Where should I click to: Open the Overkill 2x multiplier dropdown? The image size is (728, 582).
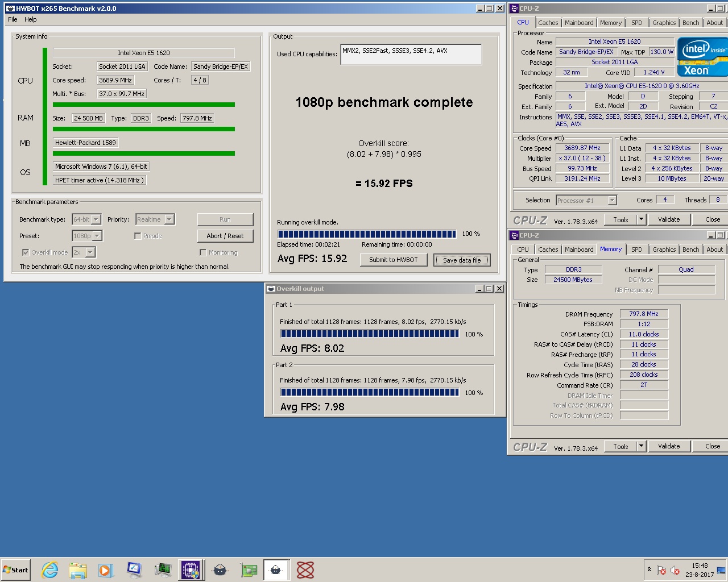(x=84, y=252)
